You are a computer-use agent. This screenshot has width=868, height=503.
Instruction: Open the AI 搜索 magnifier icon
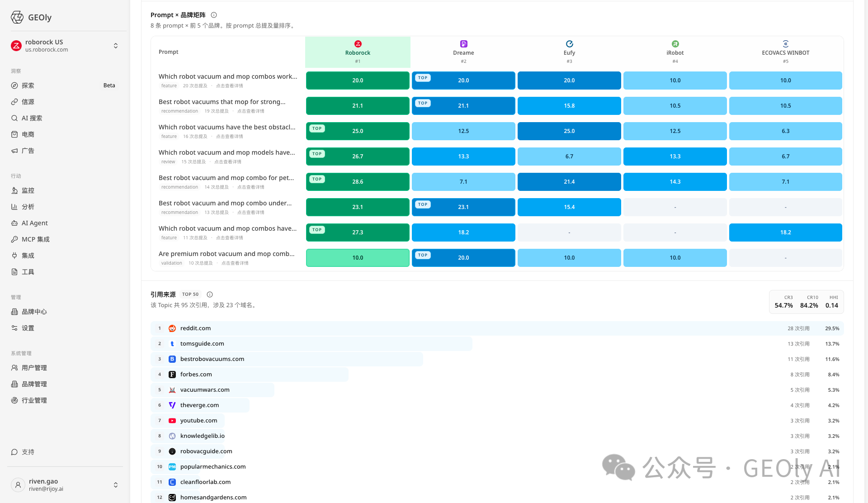pos(14,118)
